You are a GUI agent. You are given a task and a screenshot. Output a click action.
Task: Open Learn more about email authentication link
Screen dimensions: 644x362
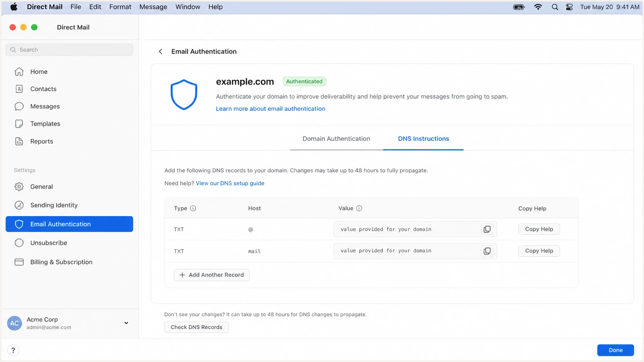270,108
